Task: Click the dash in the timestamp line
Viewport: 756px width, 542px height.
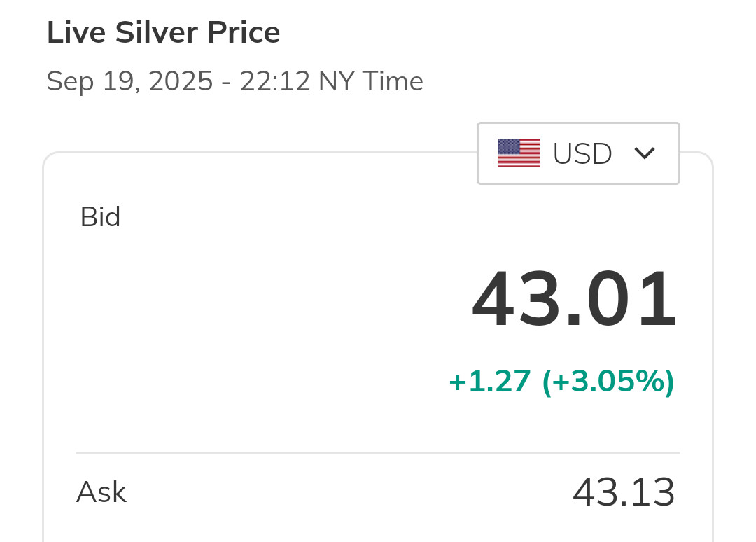Action: 226,83
